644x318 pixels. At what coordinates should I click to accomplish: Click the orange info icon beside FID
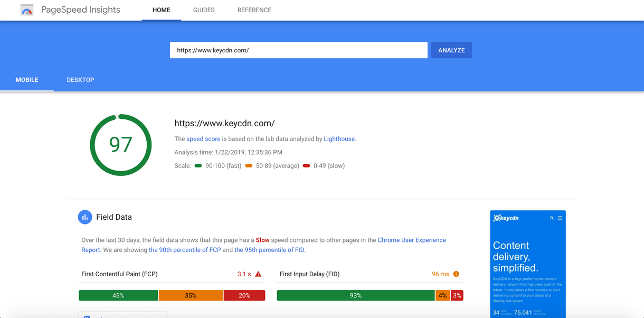coord(456,274)
